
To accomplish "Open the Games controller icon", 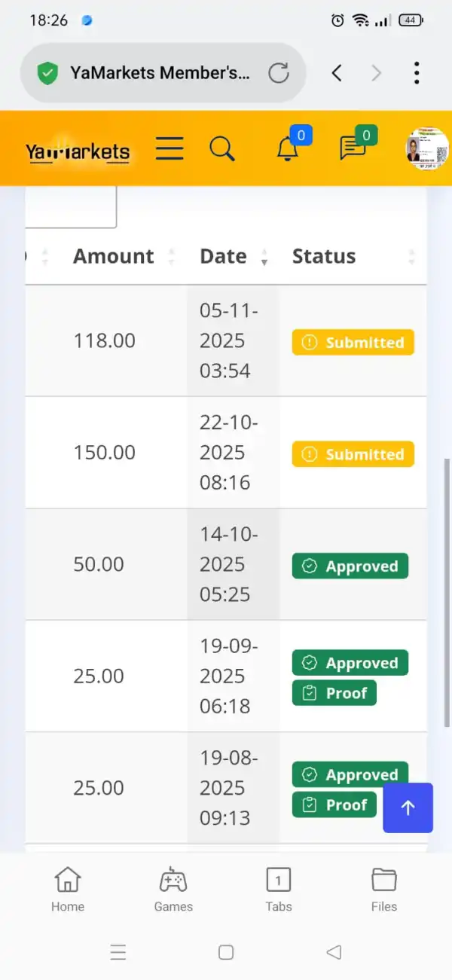I will click(173, 889).
